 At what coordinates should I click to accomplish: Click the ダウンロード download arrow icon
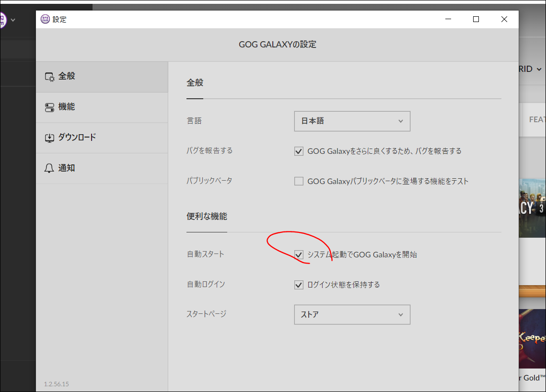(49, 138)
